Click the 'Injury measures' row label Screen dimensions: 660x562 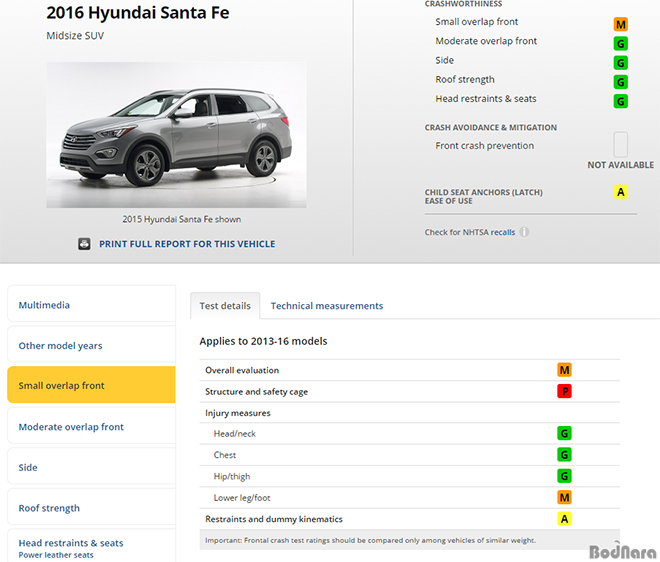tap(237, 413)
